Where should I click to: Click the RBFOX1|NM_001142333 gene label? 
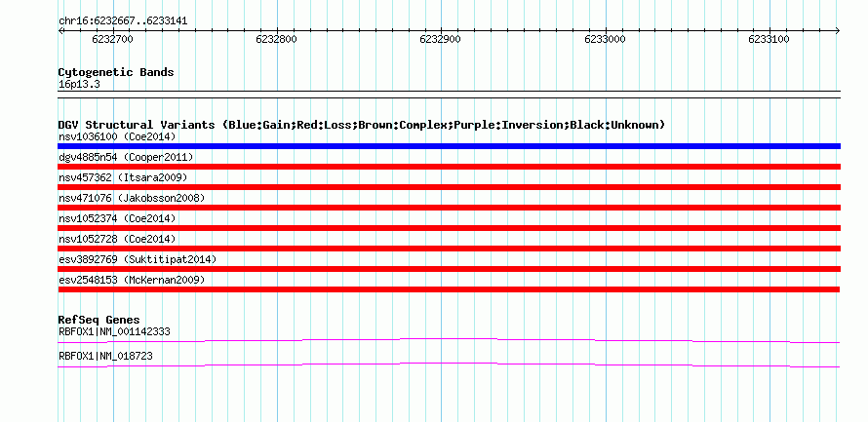(x=114, y=331)
